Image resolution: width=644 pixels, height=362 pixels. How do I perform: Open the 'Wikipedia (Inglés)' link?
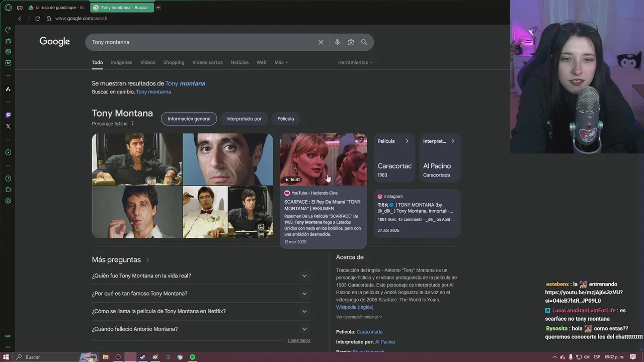[x=355, y=307]
